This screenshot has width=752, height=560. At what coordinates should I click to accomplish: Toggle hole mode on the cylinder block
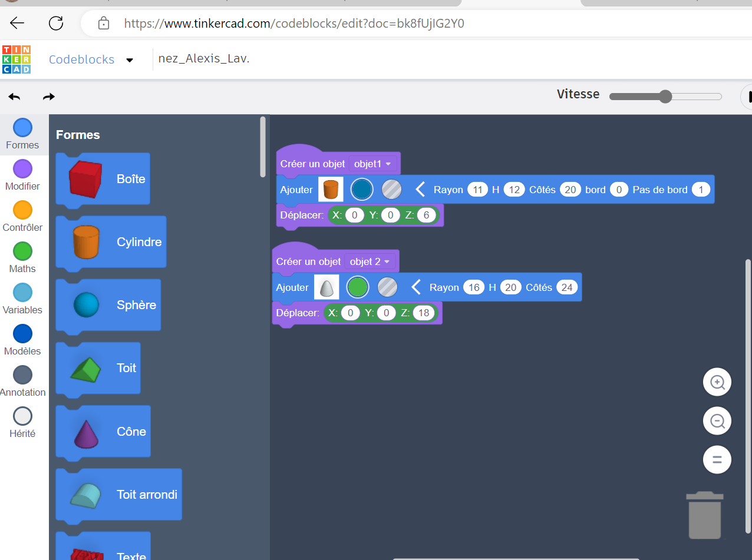[x=392, y=190]
